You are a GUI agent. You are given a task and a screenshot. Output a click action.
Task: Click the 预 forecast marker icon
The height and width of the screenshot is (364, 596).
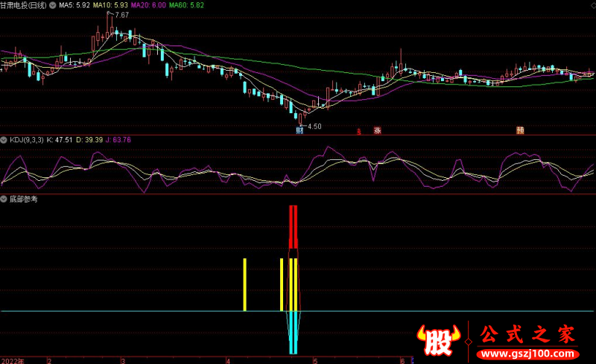tap(519, 131)
